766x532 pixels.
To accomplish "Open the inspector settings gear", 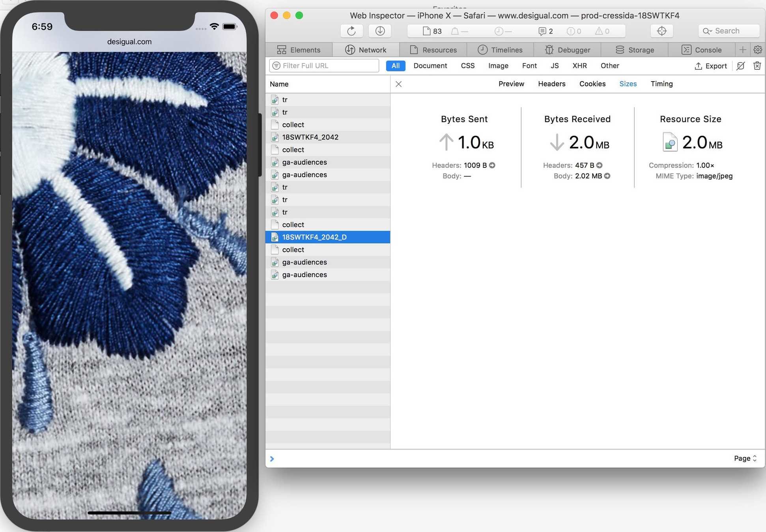I will (757, 50).
